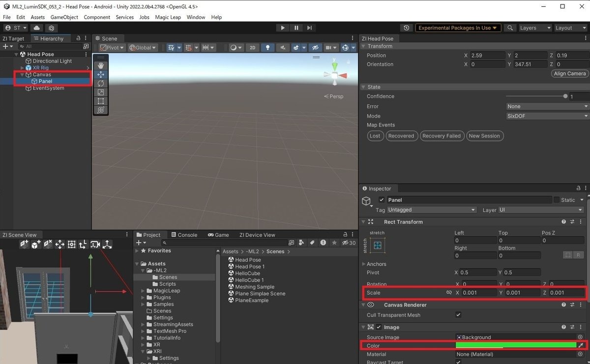
Task: Open the GameObject menu
Action: (x=64, y=17)
